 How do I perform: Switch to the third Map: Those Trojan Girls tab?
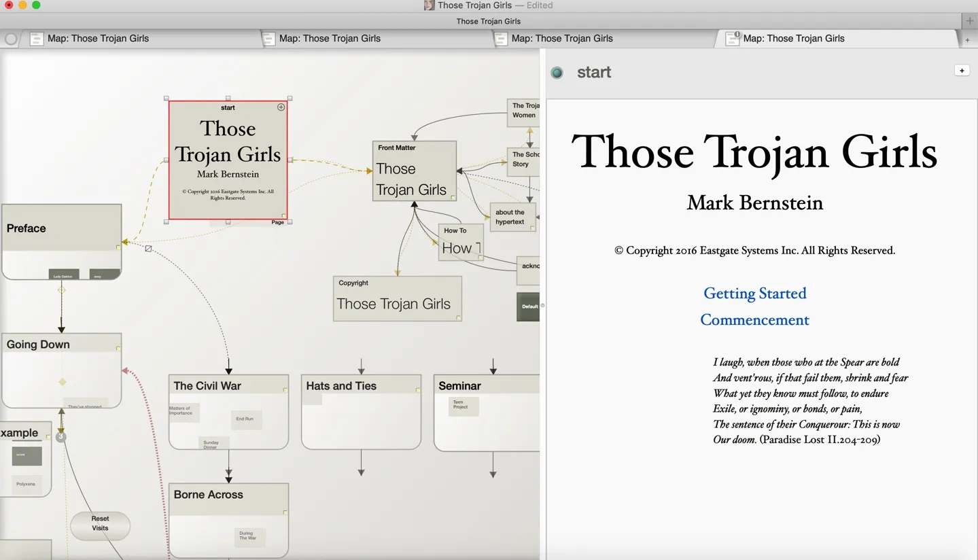[561, 39]
